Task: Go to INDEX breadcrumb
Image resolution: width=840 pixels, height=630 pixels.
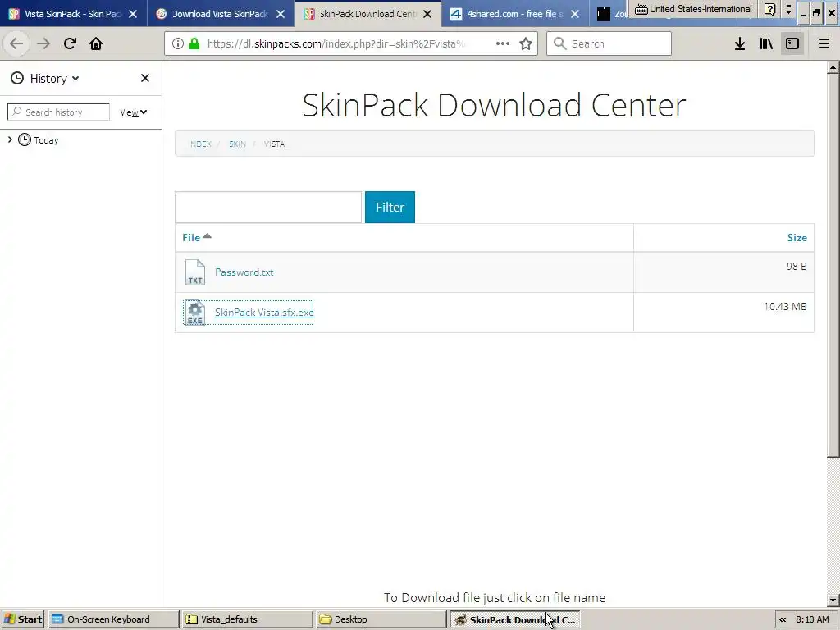Action: (x=199, y=144)
